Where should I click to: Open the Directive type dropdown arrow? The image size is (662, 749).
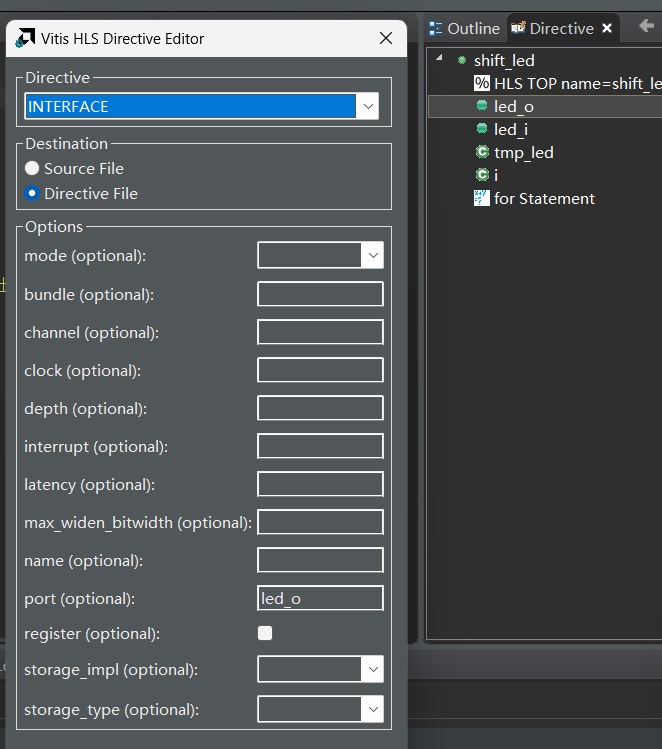pyautogui.click(x=368, y=106)
